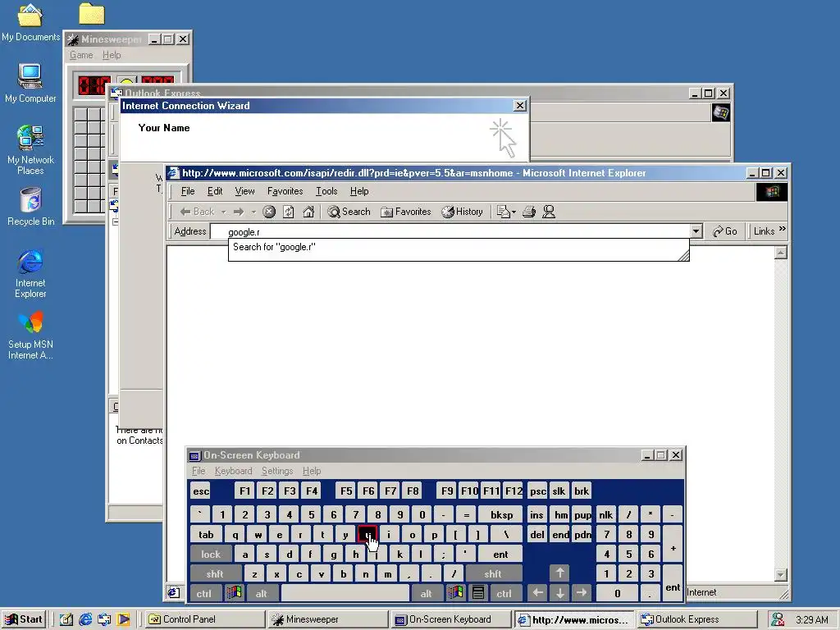Screen dimensions: 840x630
Task: Click the address bar text field
Action: pyautogui.click(x=450, y=231)
